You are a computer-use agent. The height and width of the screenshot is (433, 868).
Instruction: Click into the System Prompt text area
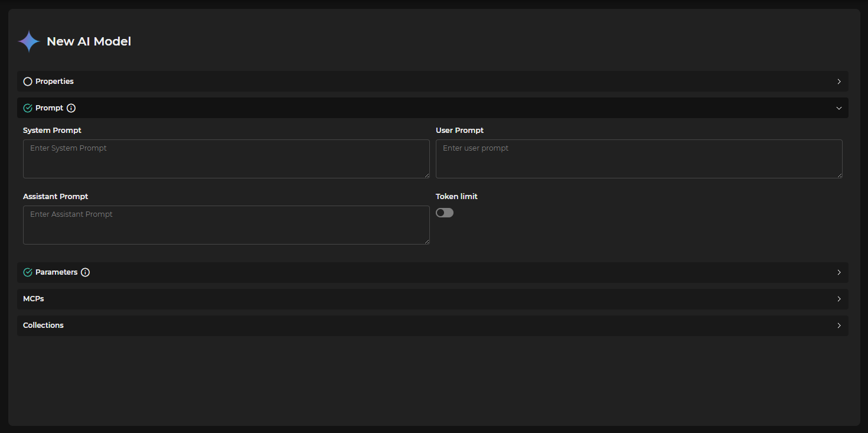226,159
